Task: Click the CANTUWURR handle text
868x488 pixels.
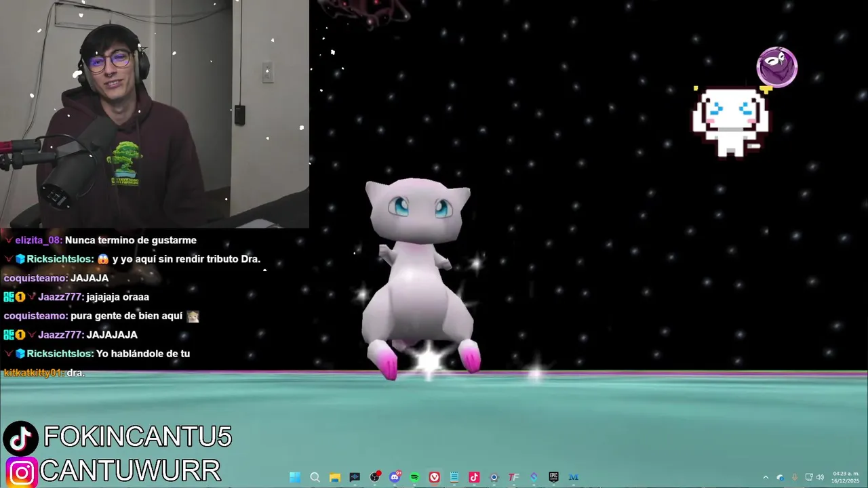Action: pos(130,471)
